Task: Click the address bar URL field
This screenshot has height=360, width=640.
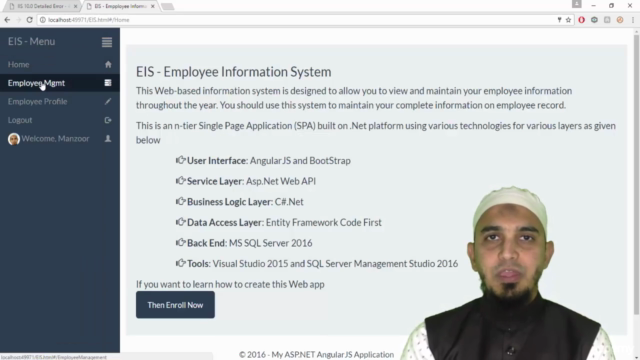Action: [301, 20]
